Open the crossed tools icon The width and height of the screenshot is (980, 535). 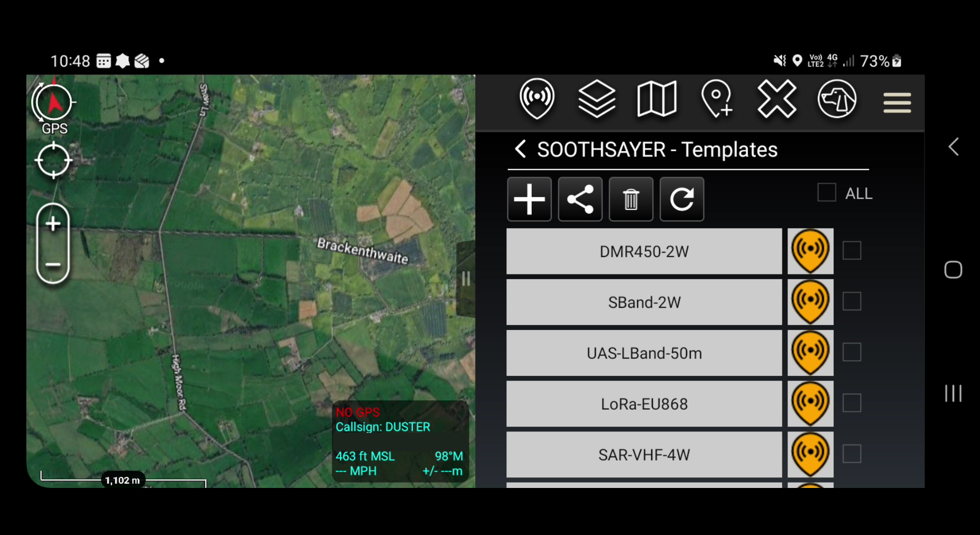point(776,99)
